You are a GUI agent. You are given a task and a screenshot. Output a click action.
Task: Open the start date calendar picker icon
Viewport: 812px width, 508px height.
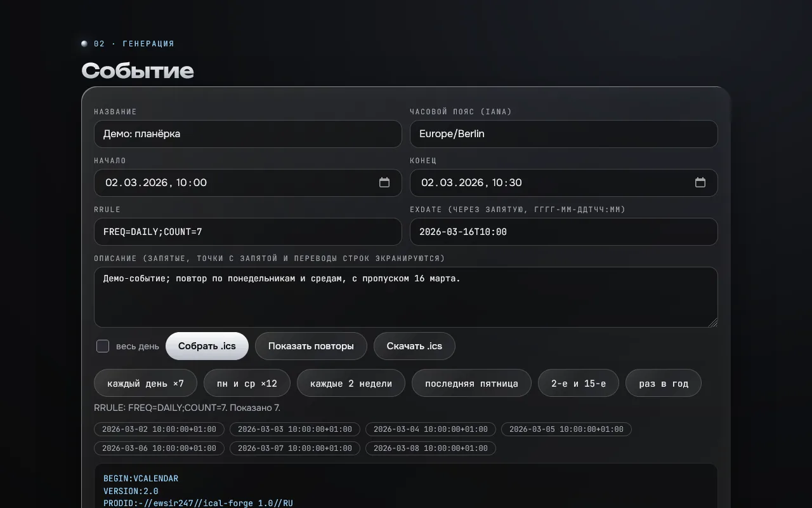tap(384, 183)
